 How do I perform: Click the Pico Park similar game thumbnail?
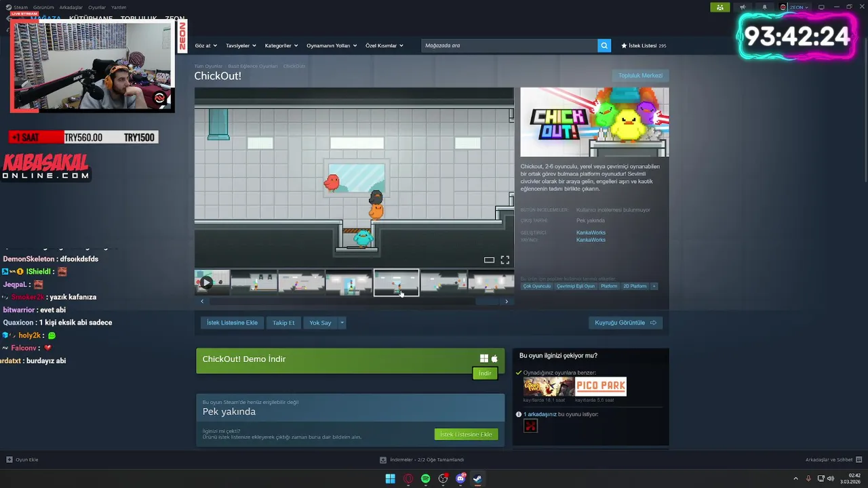coord(601,386)
